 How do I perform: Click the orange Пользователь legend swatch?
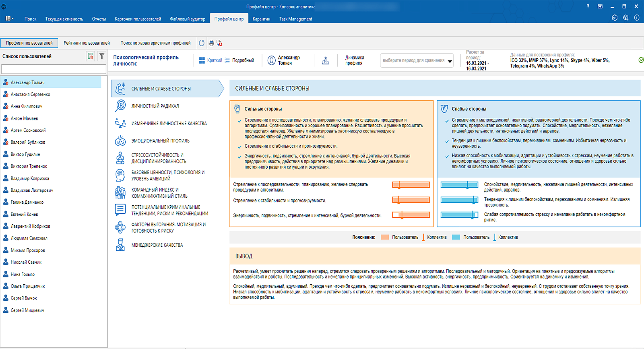(x=385, y=237)
